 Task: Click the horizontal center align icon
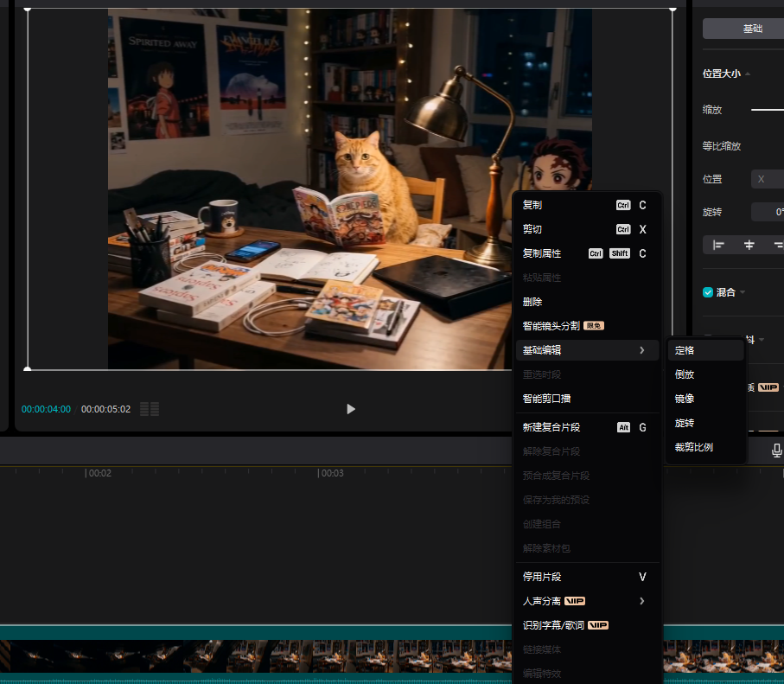(749, 245)
